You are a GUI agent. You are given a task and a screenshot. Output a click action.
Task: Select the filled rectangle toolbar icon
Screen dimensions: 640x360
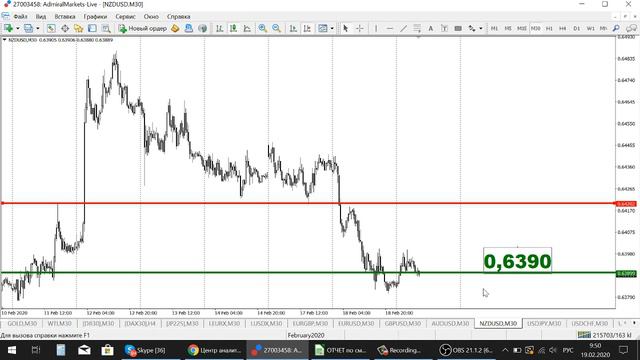[x=458, y=28]
